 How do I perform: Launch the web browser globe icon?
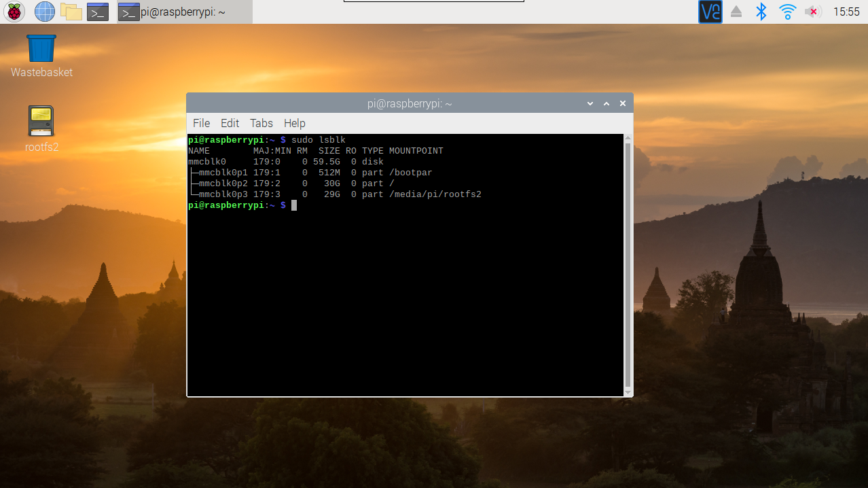point(44,12)
